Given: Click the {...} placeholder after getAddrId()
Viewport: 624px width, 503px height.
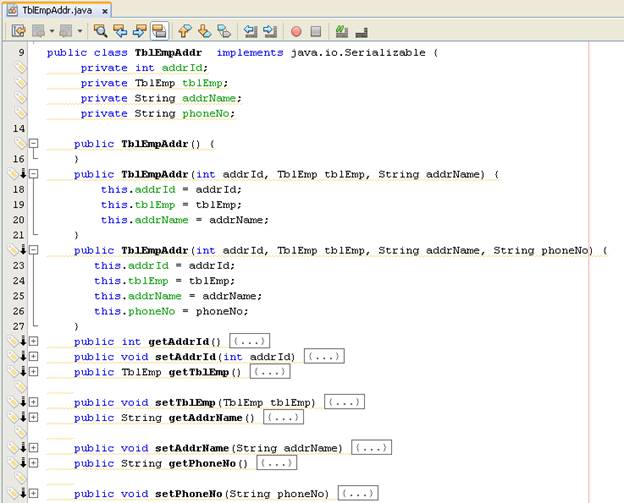Looking at the screenshot, I should point(250,341).
